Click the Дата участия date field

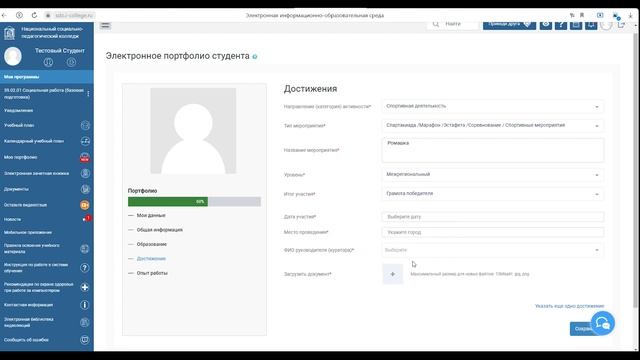pos(493,217)
